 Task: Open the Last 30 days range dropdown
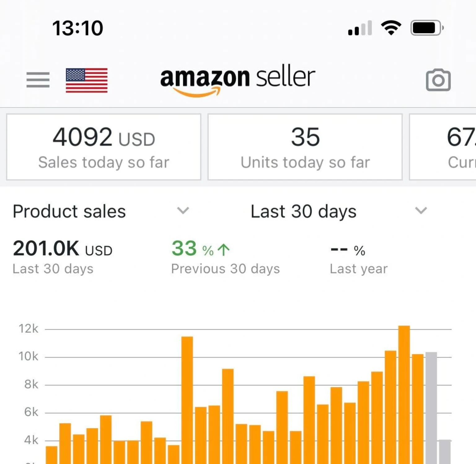click(x=421, y=211)
